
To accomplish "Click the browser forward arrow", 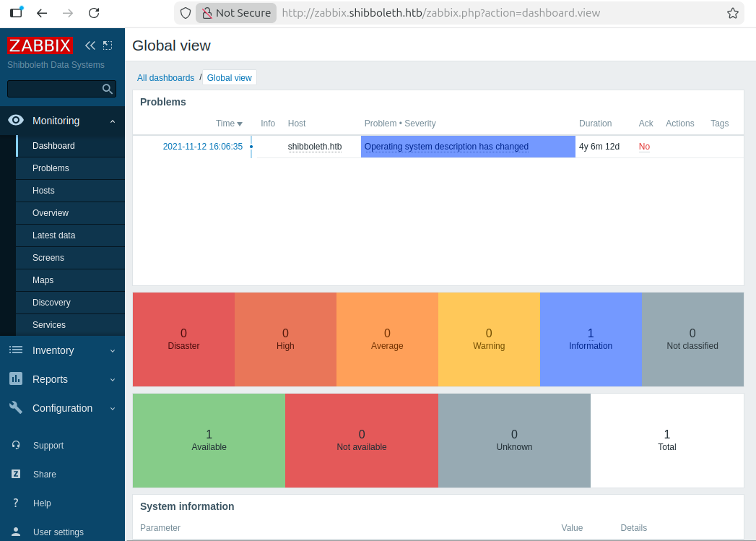I will point(68,13).
